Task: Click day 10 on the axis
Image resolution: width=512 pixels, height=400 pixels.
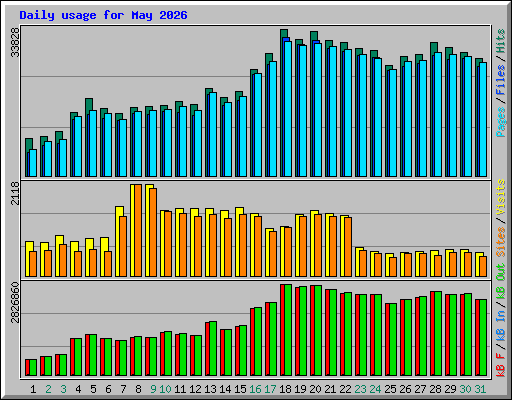Action: 165,389
